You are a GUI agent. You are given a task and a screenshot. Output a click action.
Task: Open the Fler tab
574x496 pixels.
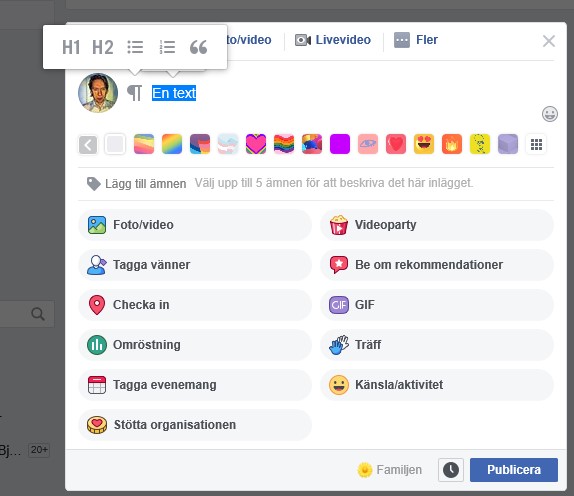click(416, 40)
